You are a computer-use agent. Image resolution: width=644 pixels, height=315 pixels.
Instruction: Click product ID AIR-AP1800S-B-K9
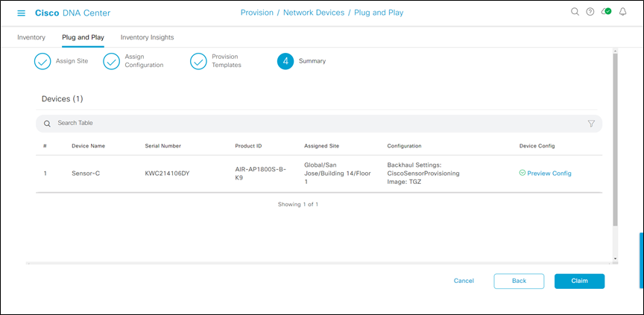pos(261,173)
